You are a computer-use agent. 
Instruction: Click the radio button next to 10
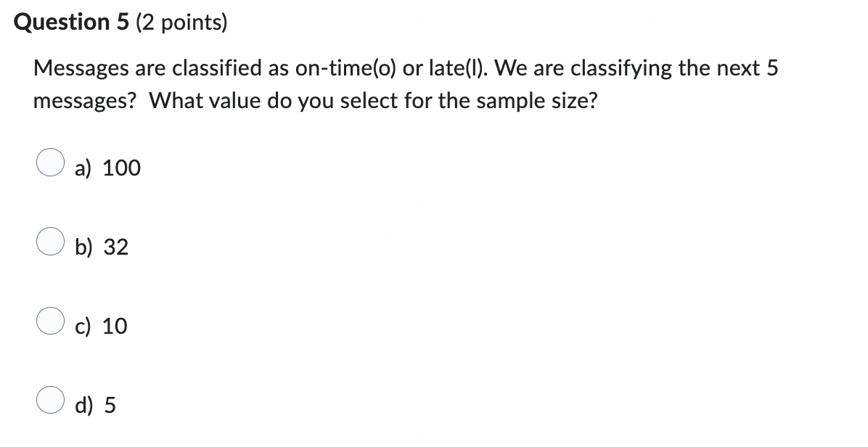(x=50, y=322)
